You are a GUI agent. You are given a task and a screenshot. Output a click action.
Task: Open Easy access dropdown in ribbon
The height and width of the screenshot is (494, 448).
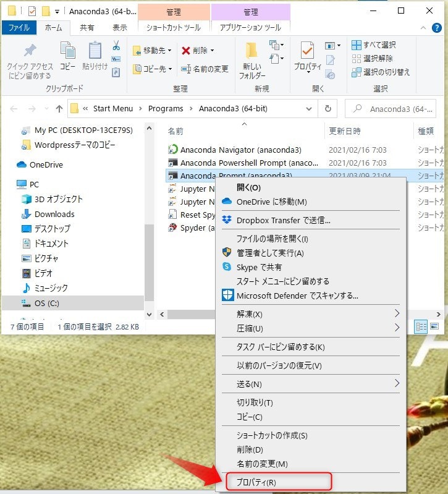click(x=276, y=59)
